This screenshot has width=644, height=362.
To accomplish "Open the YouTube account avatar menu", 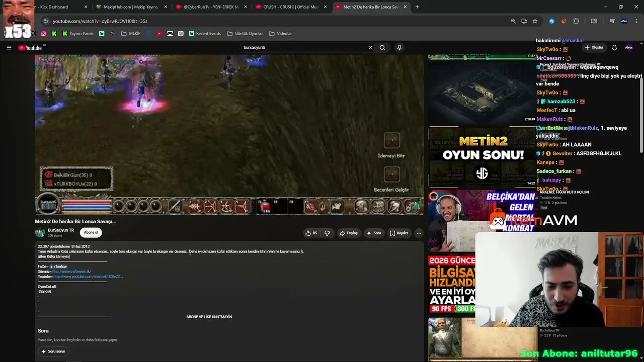I will coord(629,48).
